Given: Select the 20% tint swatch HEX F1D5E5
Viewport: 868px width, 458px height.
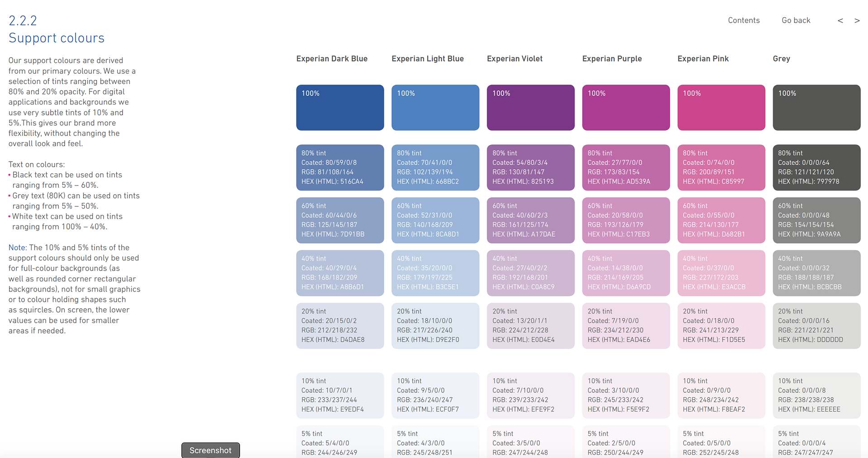Looking at the screenshot, I should point(722,326).
